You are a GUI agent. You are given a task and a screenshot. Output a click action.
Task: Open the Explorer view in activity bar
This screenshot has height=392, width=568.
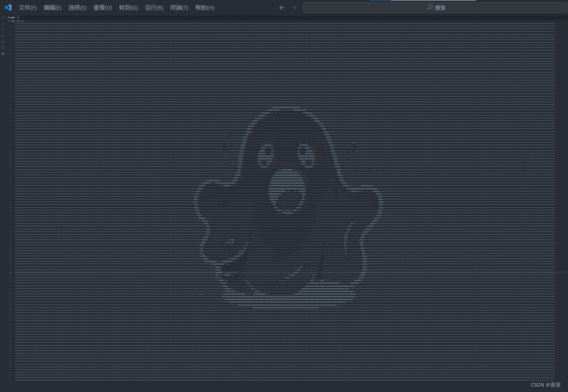click(3, 18)
